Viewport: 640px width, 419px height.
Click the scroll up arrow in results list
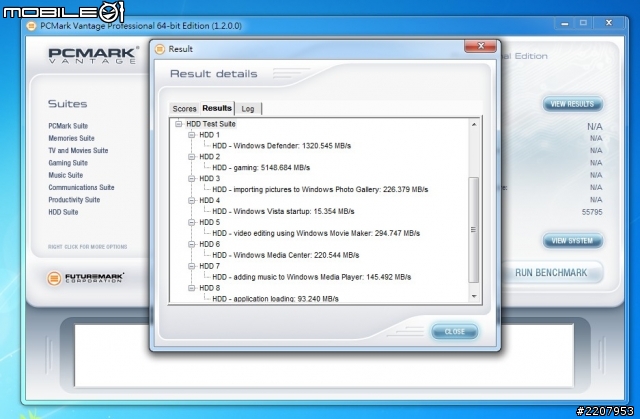474,124
